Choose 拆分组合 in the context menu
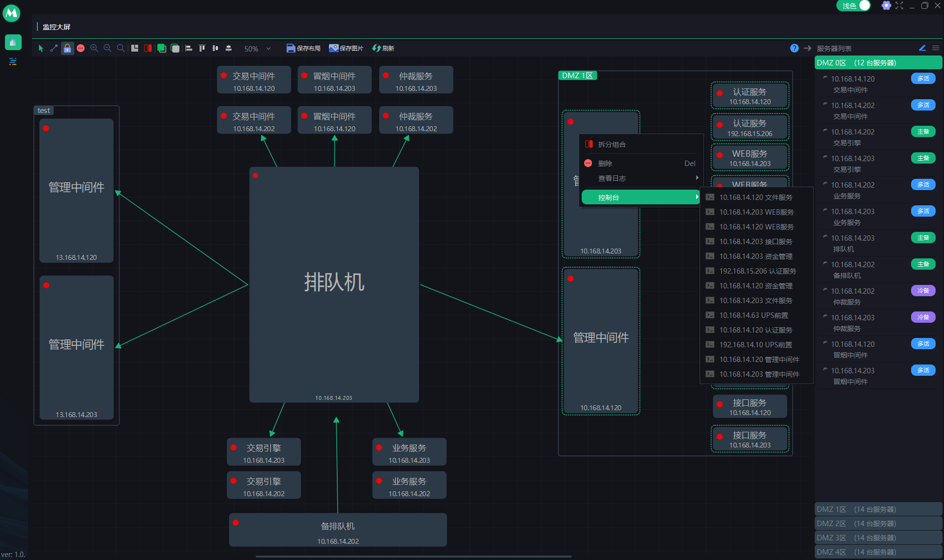Viewport: 944px width, 560px height. click(641, 144)
